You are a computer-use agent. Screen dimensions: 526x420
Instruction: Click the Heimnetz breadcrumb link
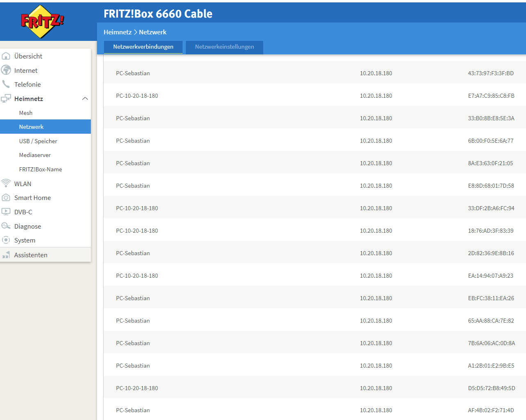click(117, 32)
